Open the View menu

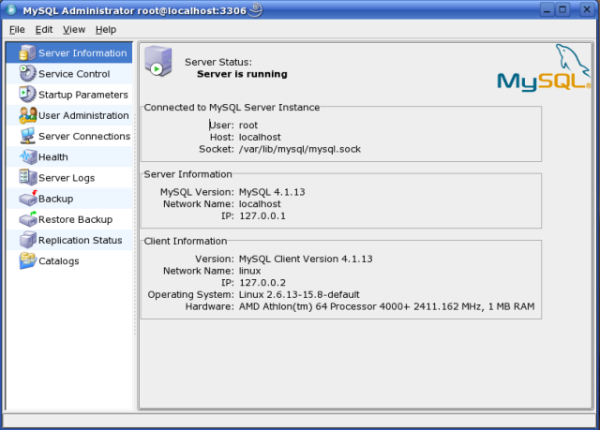point(74,30)
